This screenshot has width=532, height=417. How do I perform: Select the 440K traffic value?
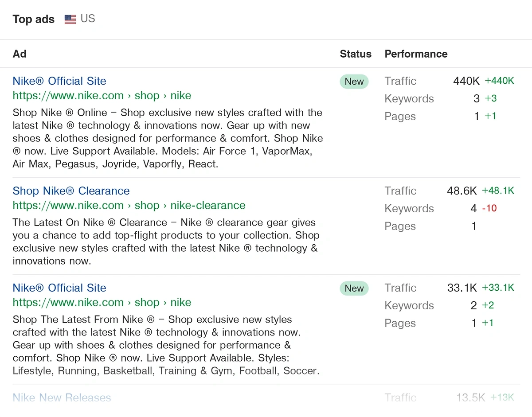pyautogui.click(x=466, y=81)
